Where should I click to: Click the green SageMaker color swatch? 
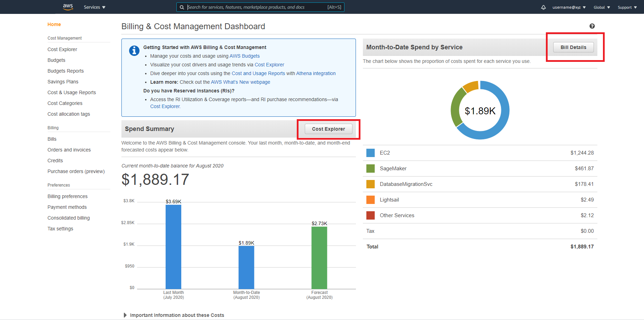pos(371,169)
